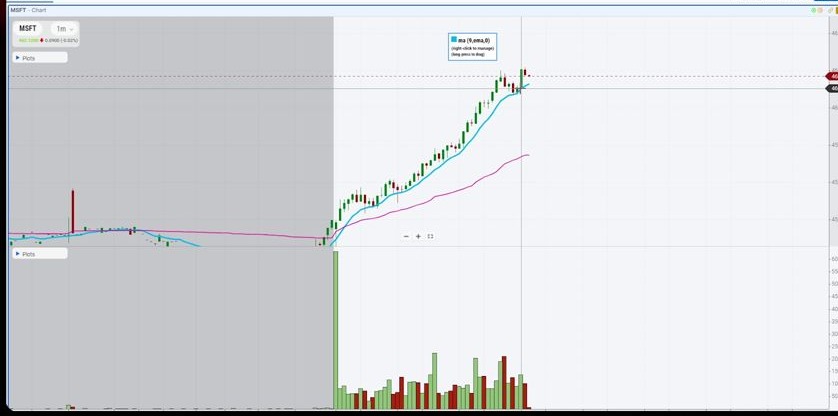Click the fit-to-screen chart icon
This screenshot has height=416, width=838.
coord(430,236)
